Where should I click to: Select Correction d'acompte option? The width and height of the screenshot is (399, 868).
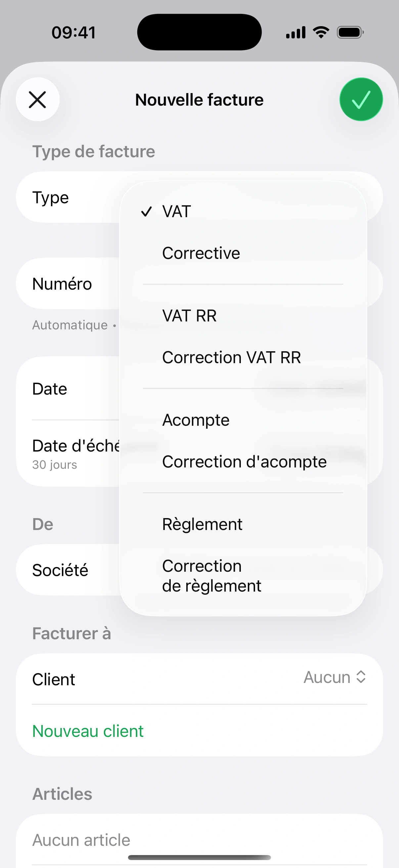point(244,461)
